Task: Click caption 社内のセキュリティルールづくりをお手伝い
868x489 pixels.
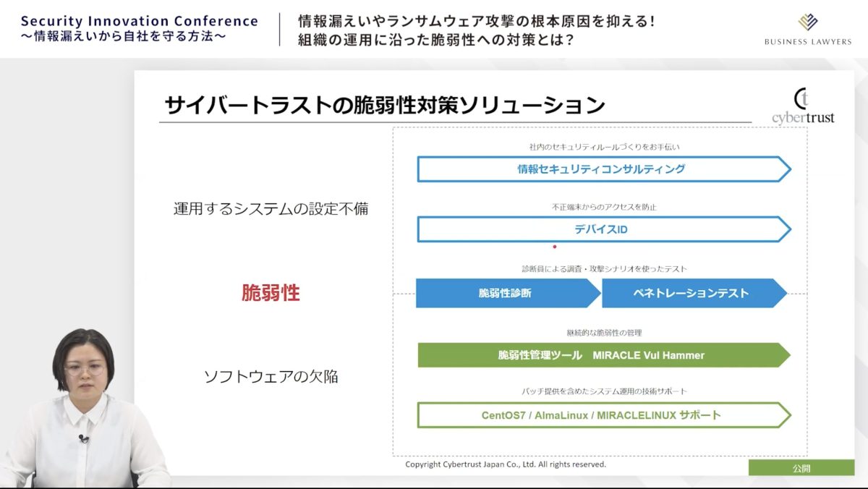Action: coord(604,147)
